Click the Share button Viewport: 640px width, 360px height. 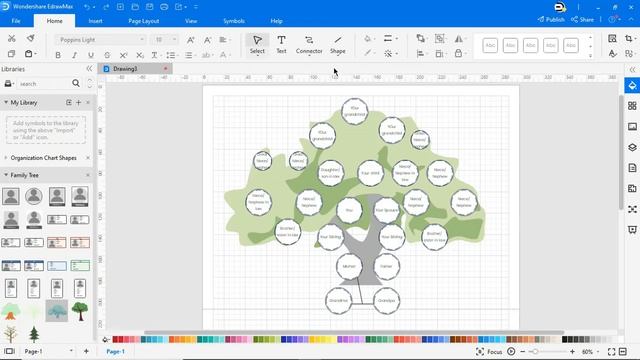pos(582,20)
